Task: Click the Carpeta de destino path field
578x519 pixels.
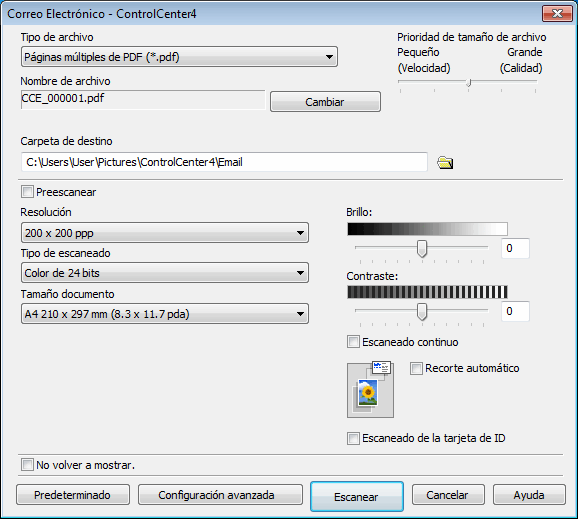Action: coord(224,162)
